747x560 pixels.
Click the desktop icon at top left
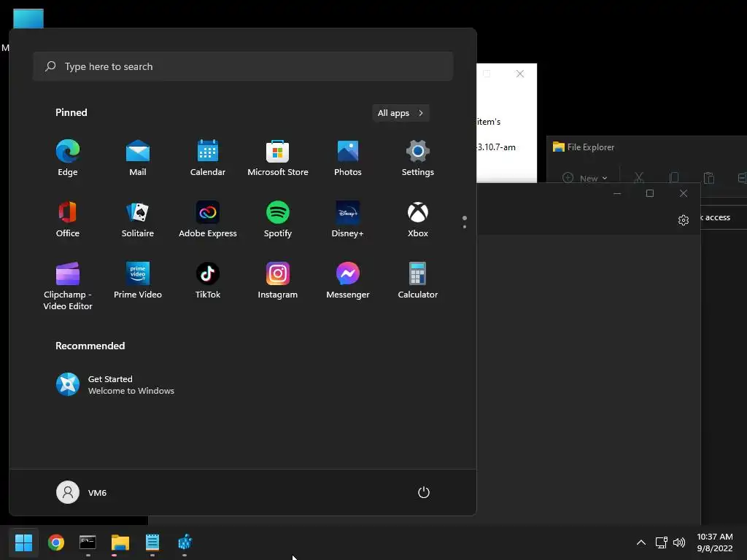pyautogui.click(x=28, y=20)
